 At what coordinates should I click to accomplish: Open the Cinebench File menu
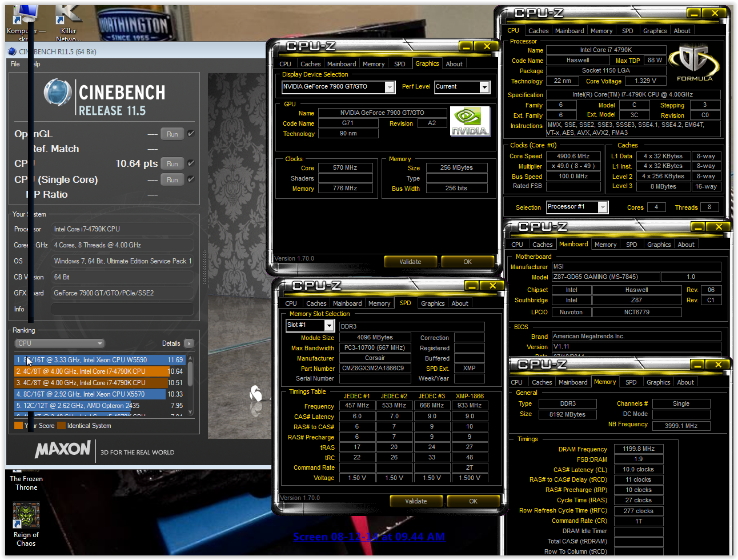(x=15, y=64)
